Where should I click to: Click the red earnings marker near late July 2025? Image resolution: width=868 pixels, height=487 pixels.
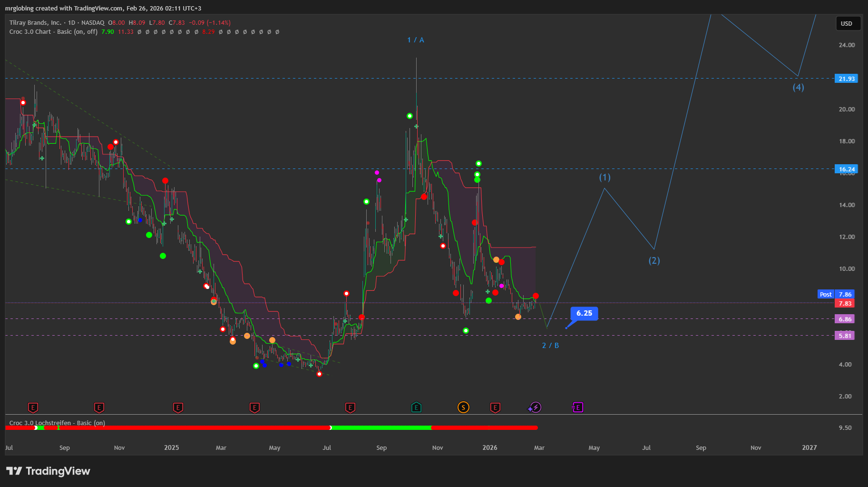[x=350, y=407]
